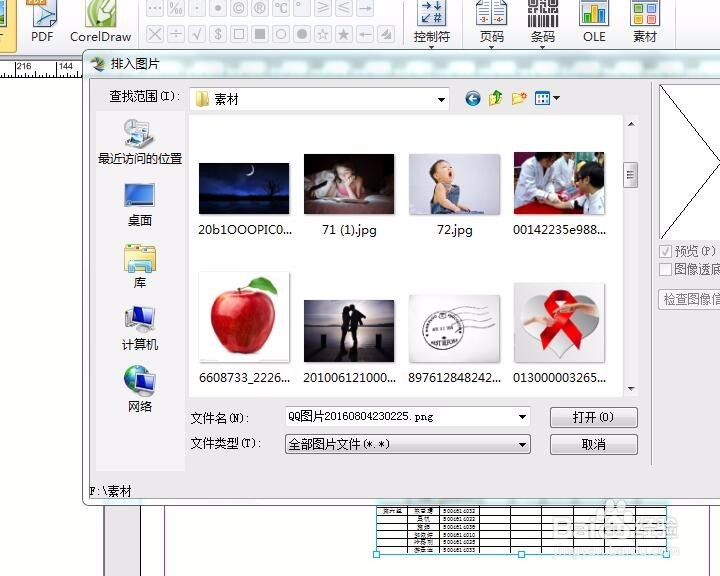Click the 6608733_2226... file name
The width and height of the screenshot is (720, 576).
244,378
